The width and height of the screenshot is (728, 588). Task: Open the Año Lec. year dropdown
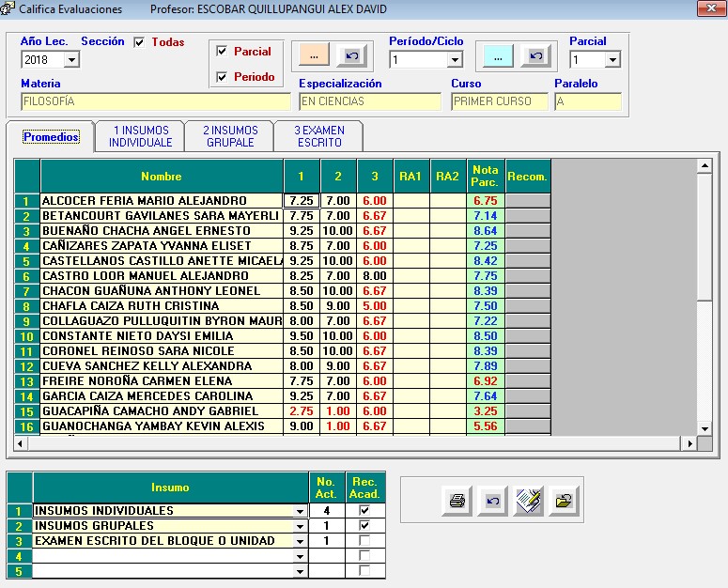click(x=71, y=60)
